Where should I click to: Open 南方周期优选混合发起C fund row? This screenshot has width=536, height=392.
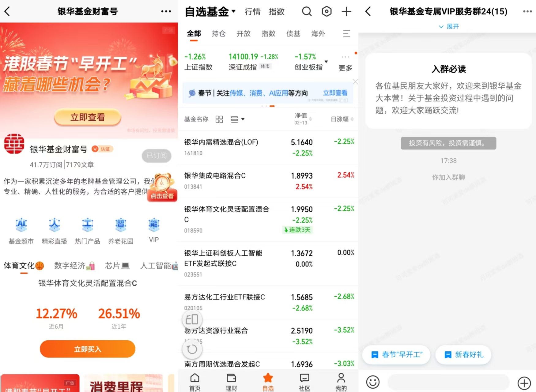268,361
